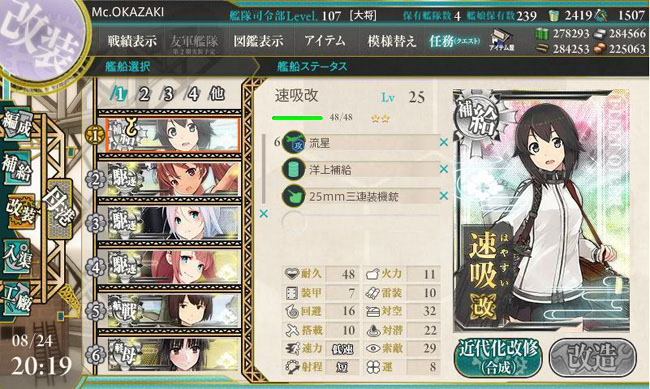This screenshot has height=389, width=650.
Task: Open the 編成 (fleet composition) sidebar icon
Action: [x=17, y=125]
